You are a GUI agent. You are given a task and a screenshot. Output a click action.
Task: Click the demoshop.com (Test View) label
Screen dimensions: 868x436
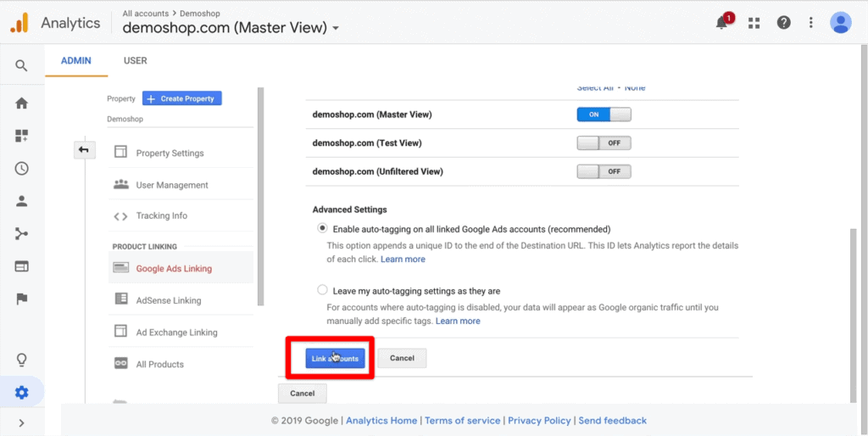367,143
